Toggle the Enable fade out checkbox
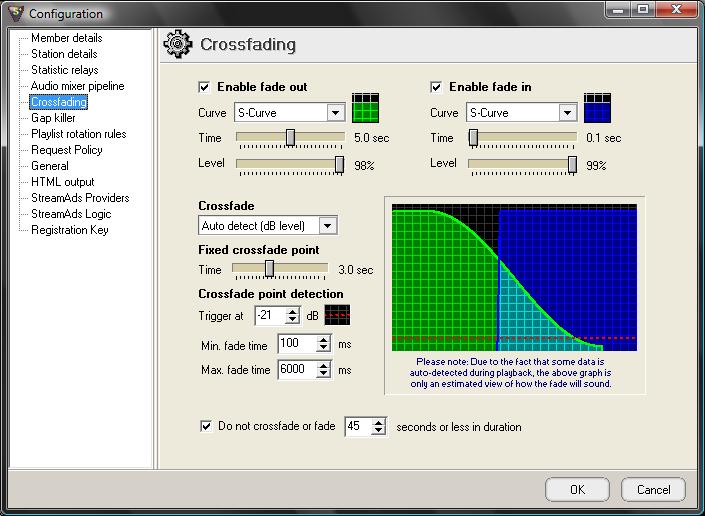Image resolution: width=705 pixels, height=516 pixels. coord(204,87)
